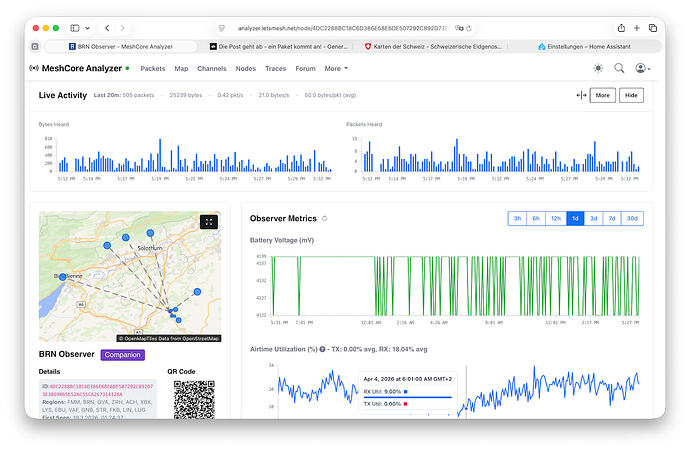
Task: Select the 3h time range
Action: click(517, 218)
